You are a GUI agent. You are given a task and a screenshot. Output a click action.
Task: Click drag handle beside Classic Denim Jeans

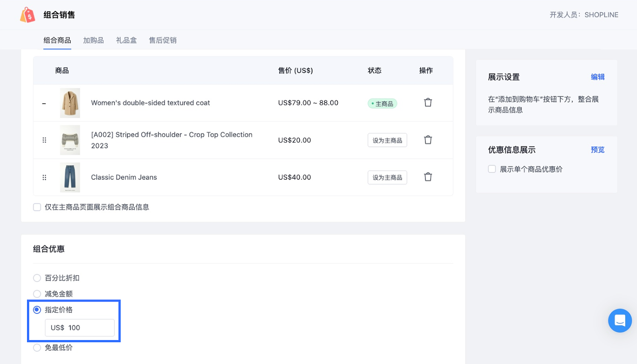tap(44, 177)
